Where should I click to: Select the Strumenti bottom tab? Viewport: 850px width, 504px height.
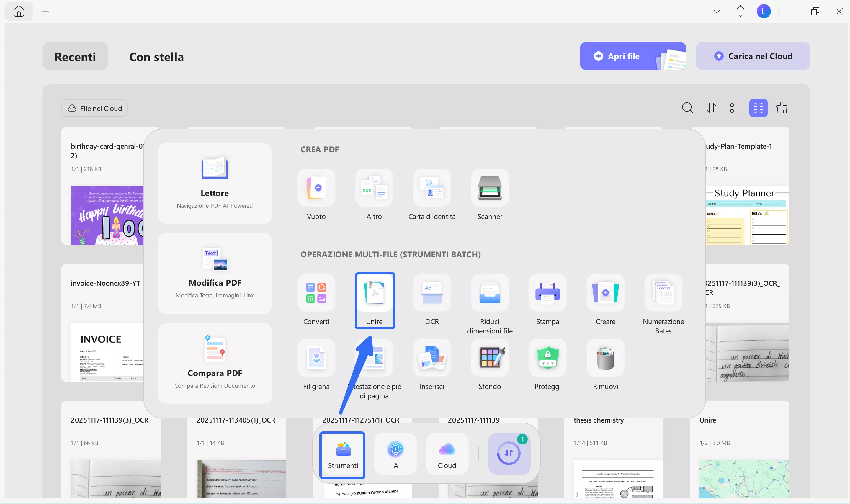[342, 454]
